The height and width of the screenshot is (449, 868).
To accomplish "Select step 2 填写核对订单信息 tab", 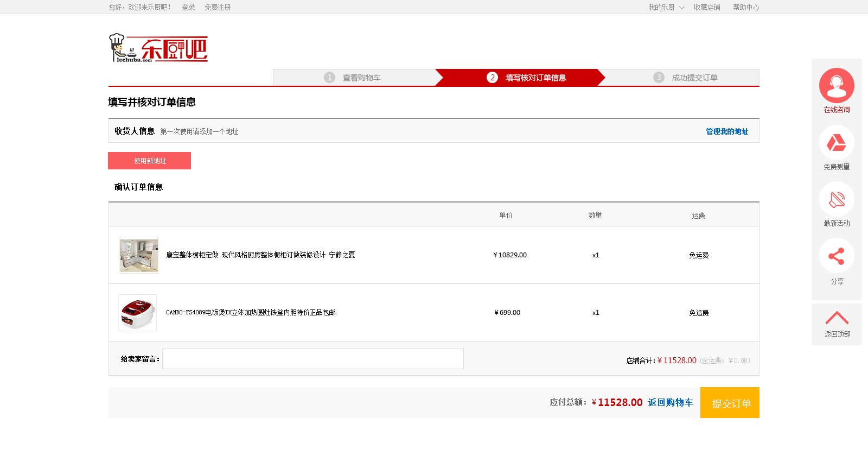I will (521, 78).
